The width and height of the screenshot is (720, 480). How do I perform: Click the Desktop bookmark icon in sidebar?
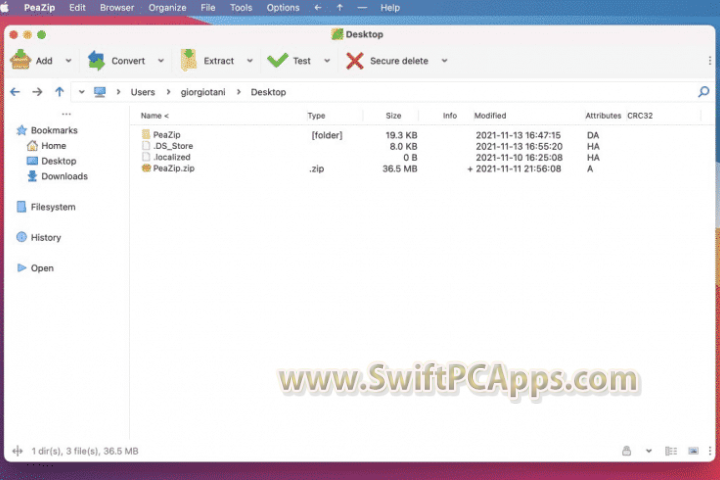point(32,161)
